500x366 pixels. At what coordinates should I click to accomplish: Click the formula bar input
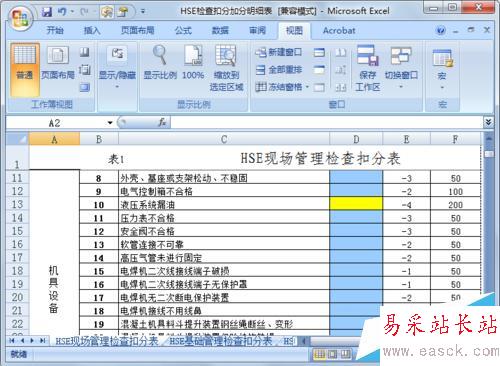[327, 122]
